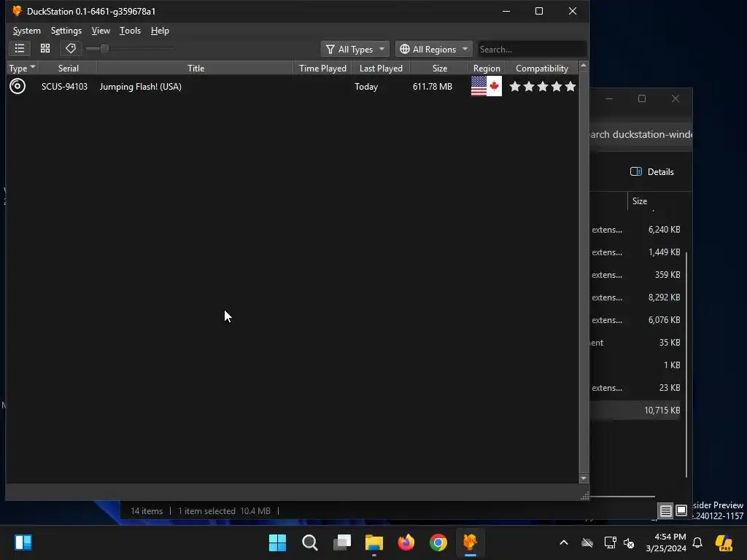Open Windows Search from the taskbar

point(309,542)
